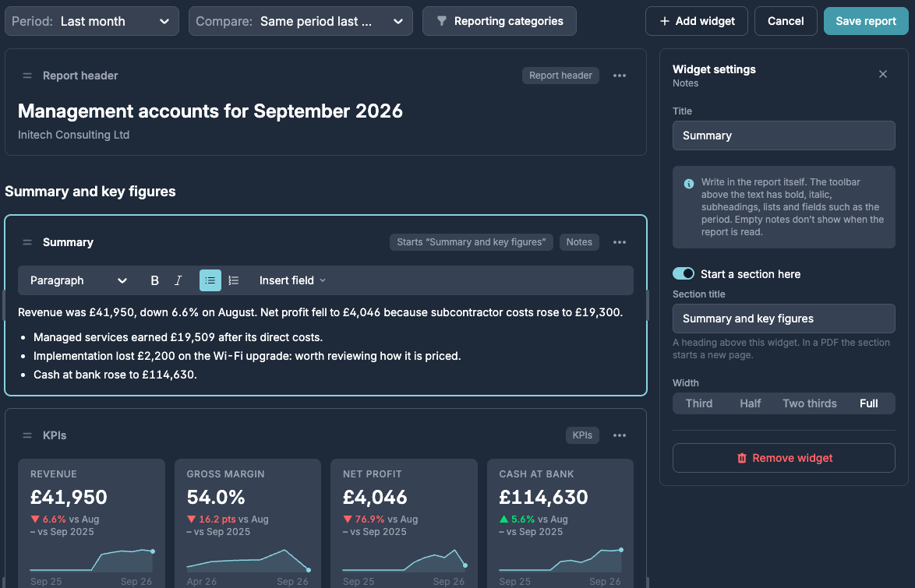Image resolution: width=915 pixels, height=588 pixels.
Task: Click the Notes tag on Summary widget
Action: click(x=579, y=242)
